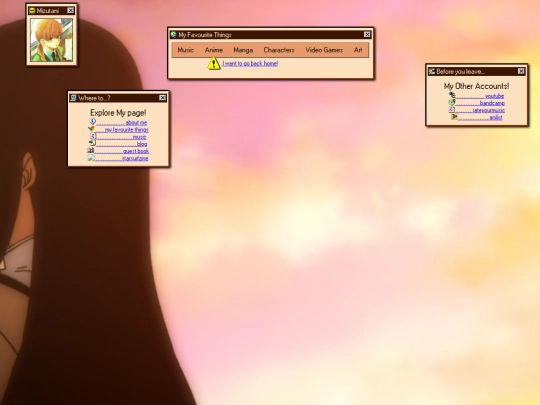Go to the 'anilist' account link
Viewport: 540px width, 405px height.
(x=480, y=118)
